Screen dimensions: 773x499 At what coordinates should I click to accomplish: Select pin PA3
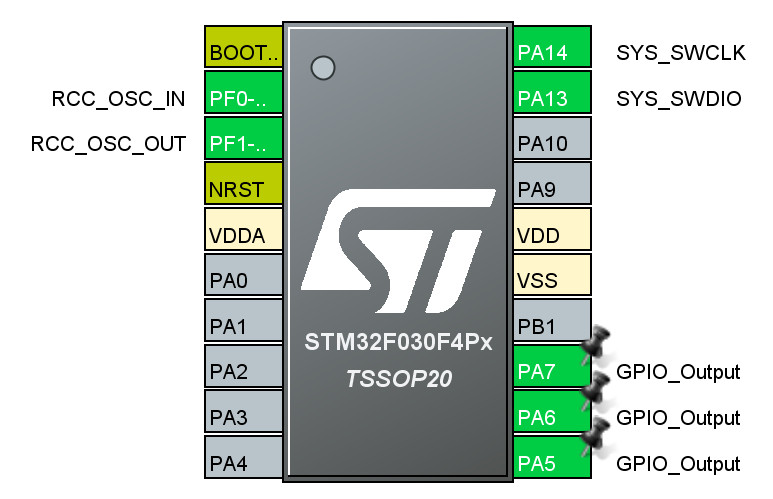[x=244, y=412]
